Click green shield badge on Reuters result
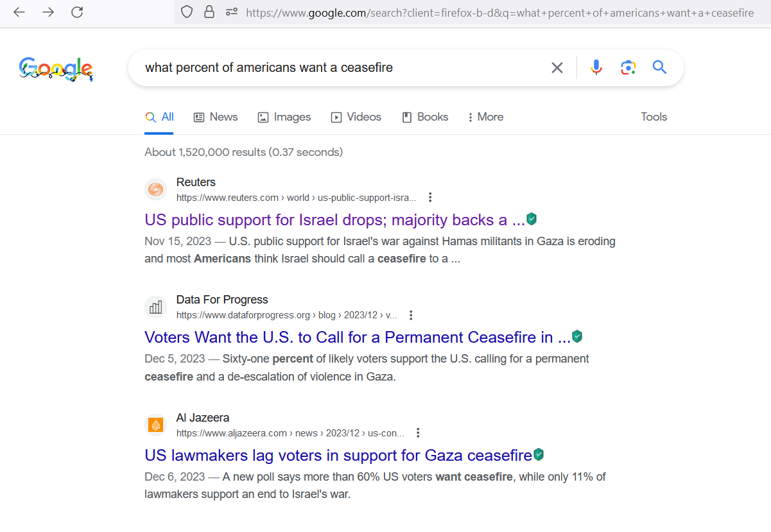This screenshot has width=771, height=532. (532, 219)
